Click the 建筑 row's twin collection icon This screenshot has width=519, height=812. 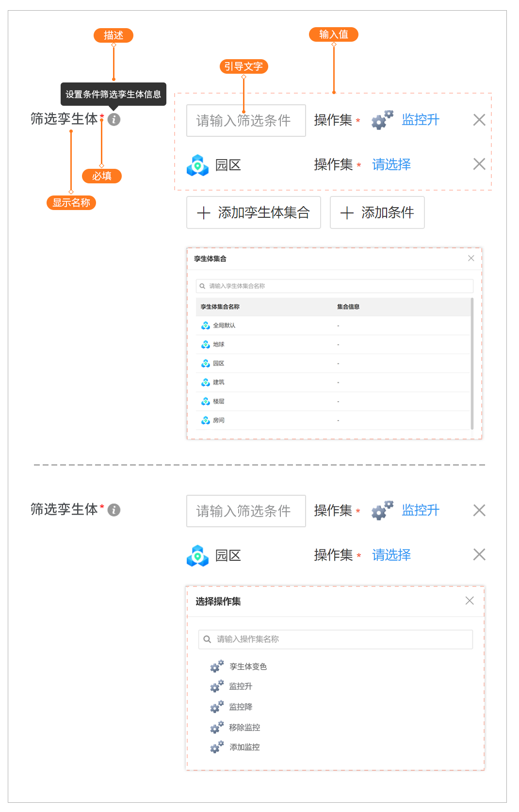(x=206, y=382)
